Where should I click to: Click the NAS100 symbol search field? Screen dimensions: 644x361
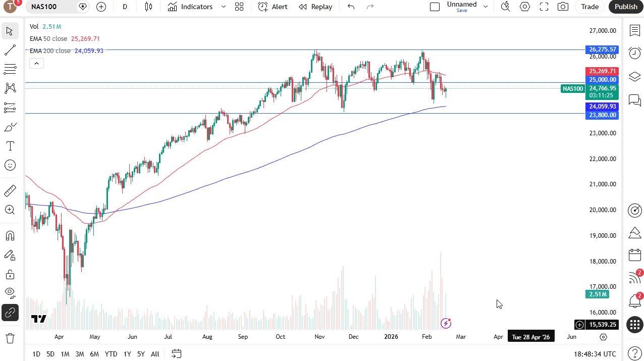[45, 7]
